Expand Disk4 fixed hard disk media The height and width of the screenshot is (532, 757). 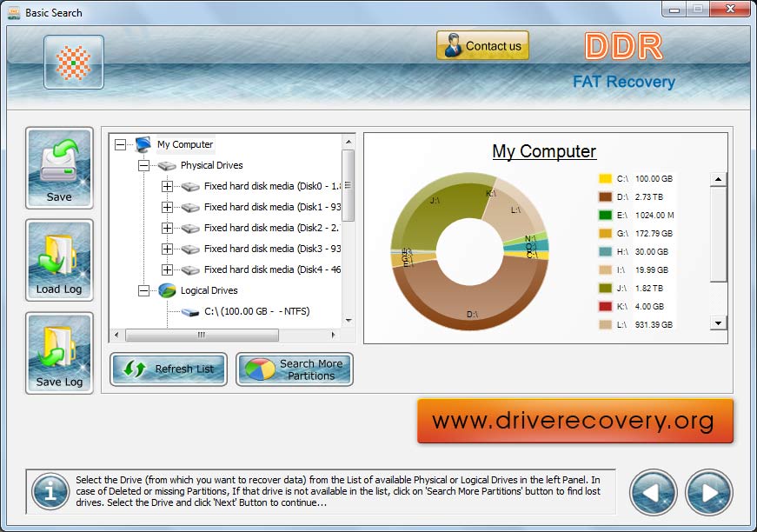167,269
